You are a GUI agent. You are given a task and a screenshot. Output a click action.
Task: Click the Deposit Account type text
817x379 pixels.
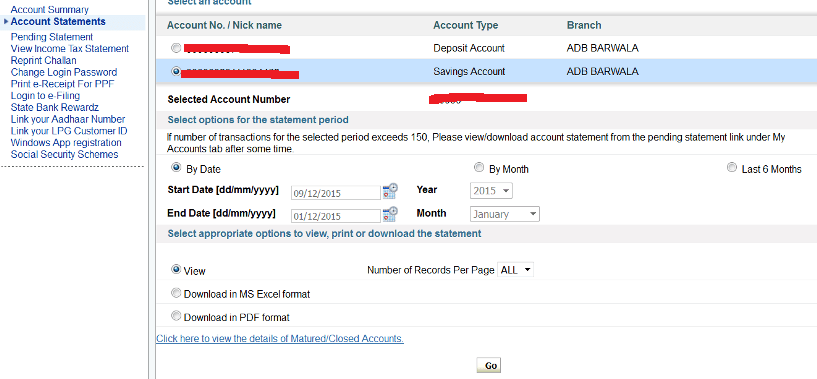click(469, 48)
